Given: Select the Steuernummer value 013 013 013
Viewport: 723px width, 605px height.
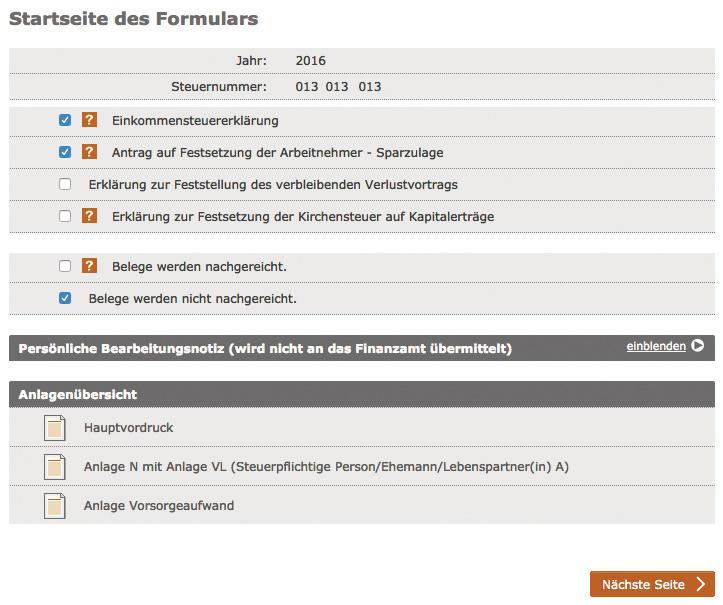Looking at the screenshot, I should point(338,87).
